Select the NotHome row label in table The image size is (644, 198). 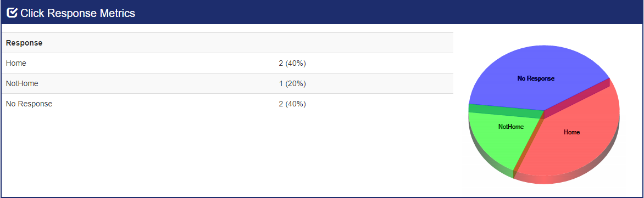tap(22, 83)
